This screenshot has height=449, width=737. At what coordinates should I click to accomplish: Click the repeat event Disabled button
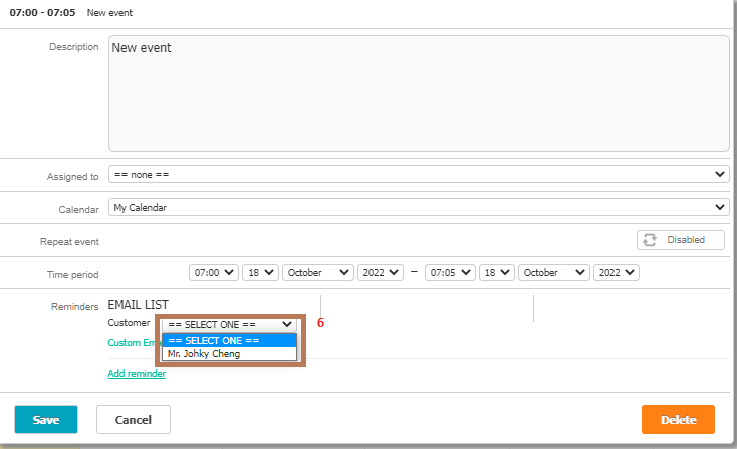click(679, 240)
